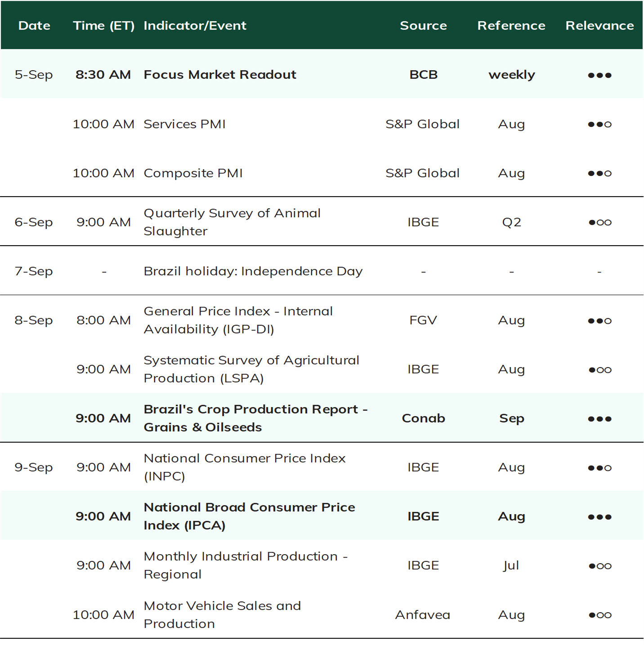This screenshot has width=644, height=645.
Task: Click the FGV source cell
Action: (x=423, y=320)
